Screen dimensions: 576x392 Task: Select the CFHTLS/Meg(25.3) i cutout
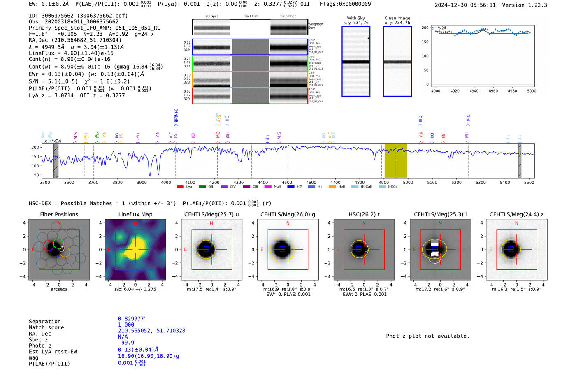tap(440, 249)
